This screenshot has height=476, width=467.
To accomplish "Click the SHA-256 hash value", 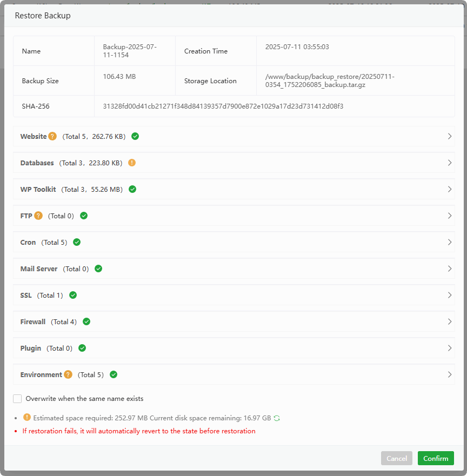I will pyautogui.click(x=223, y=106).
